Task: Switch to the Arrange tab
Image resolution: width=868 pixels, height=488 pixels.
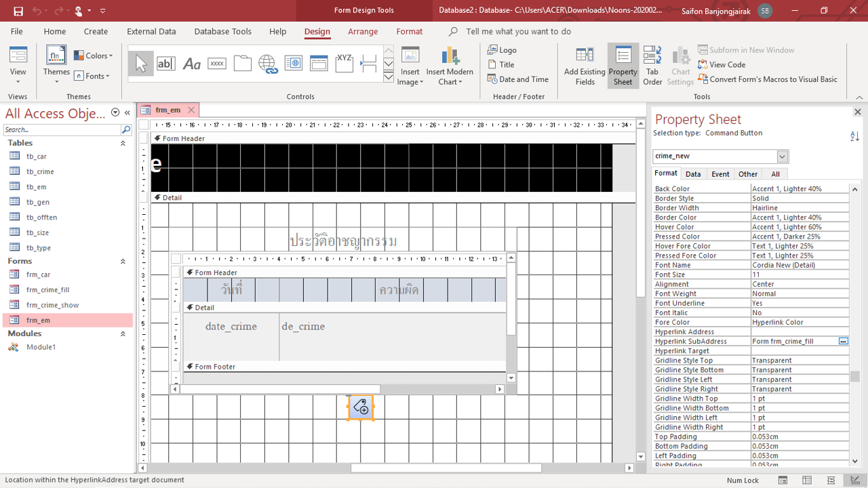Action: coord(363,31)
